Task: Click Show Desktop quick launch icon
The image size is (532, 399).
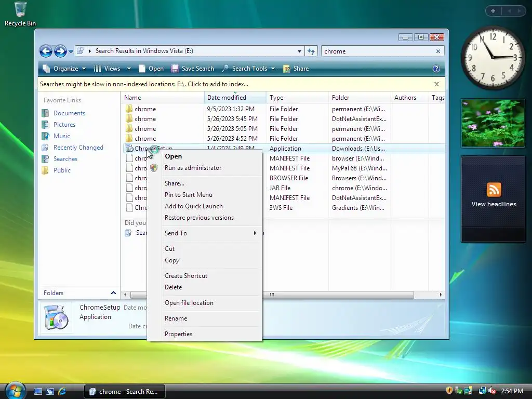Action: (x=37, y=392)
